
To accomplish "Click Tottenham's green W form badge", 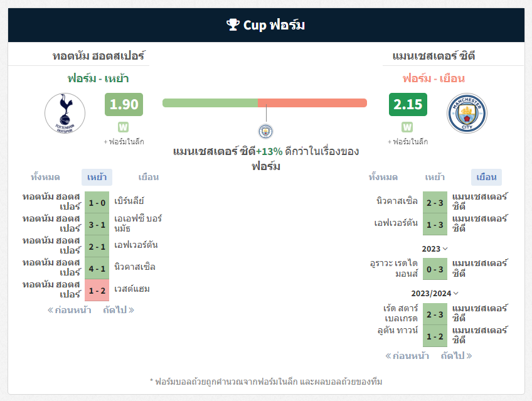I will click(x=123, y=127).
